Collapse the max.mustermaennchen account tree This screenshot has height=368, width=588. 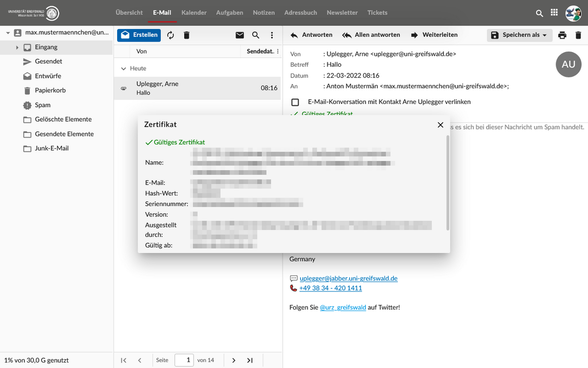click(x=8, y=33)
